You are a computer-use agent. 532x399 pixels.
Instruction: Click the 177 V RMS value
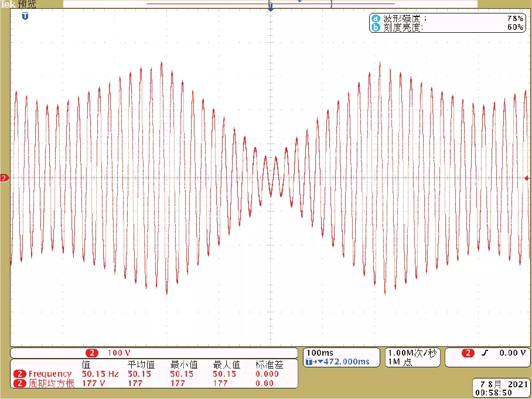click(x=93, y=383)
